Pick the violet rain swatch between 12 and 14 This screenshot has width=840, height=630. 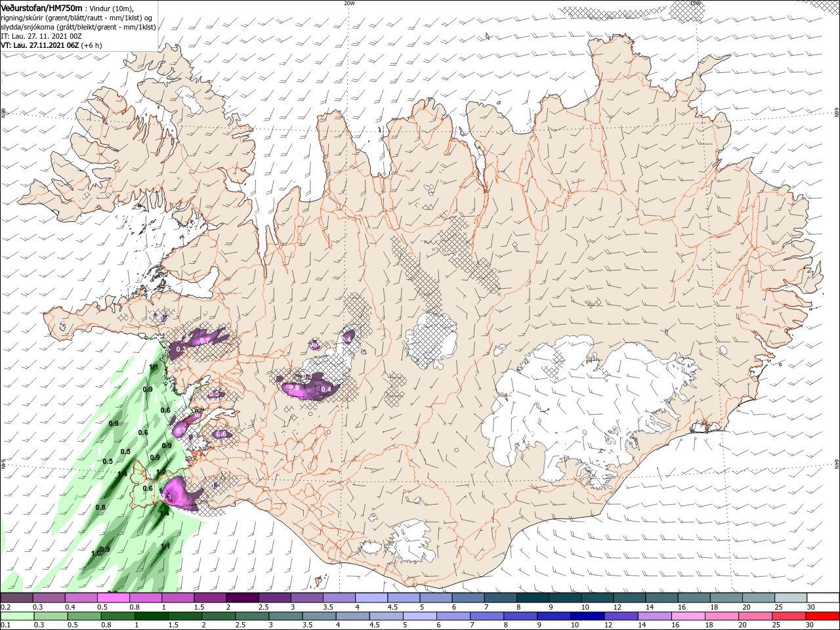tap(620, 616)
